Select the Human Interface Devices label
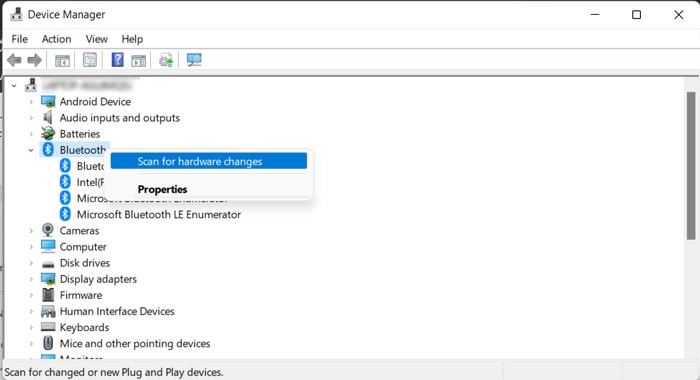 (117, 311)
